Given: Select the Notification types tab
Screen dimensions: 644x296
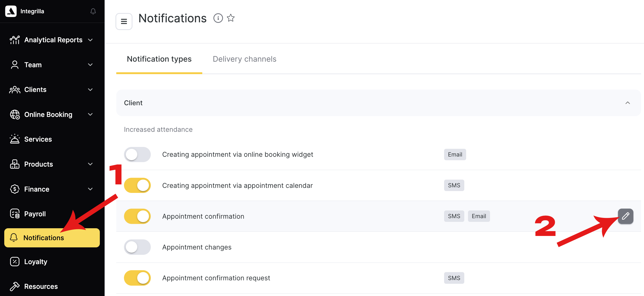Looking at the screenshot, I should 159,59.
